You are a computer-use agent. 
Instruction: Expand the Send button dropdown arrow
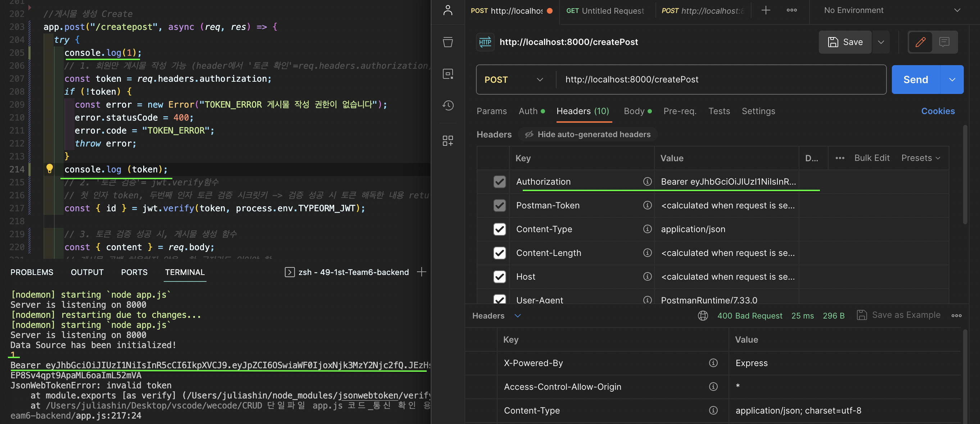(x=952, y=80)
